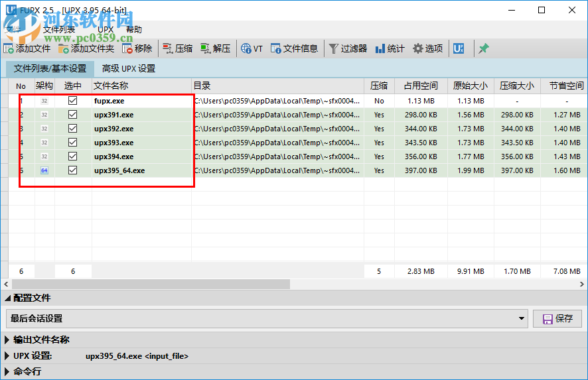Viewport: 588px width, 380px height.
Task: Show Statistics (统计) chart icon
Action: (380, 48)
